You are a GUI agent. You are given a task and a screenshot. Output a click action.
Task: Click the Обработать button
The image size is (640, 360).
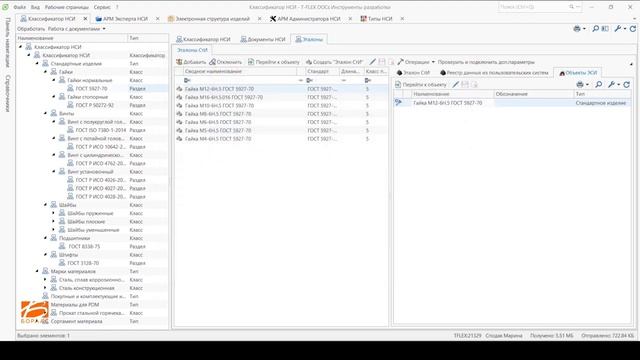31,29
